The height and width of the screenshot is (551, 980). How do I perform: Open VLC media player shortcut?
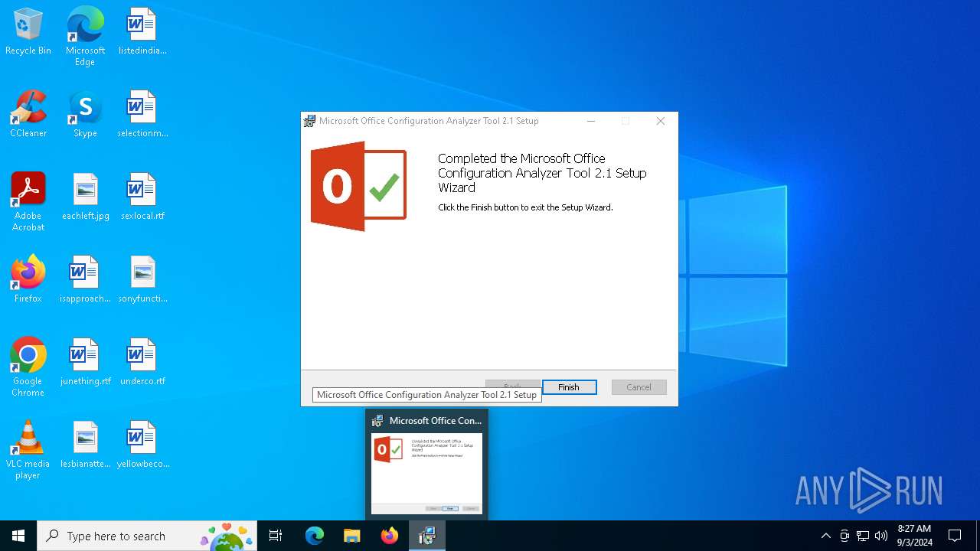(x=28, y=451)
